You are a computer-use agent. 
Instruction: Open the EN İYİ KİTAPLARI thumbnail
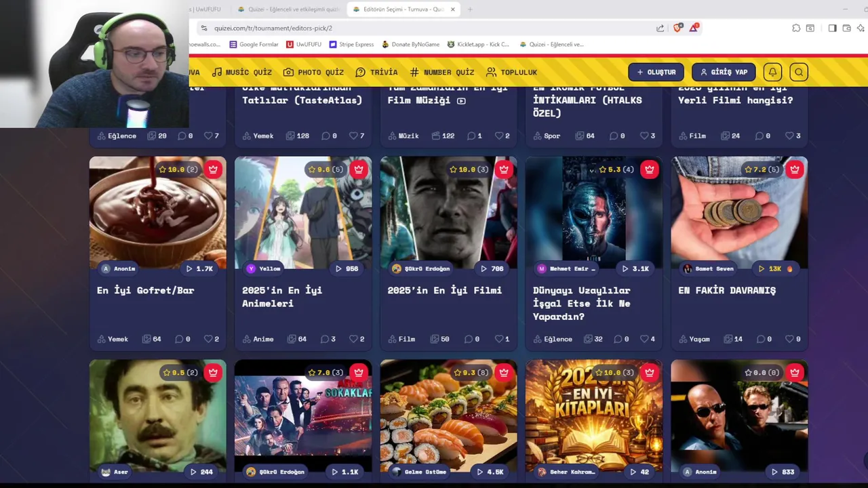[x=593, y=415]
